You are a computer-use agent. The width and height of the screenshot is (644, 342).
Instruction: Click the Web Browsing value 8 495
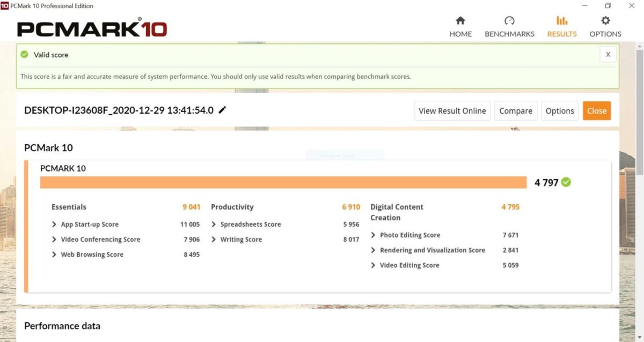(x=192, y=255)
